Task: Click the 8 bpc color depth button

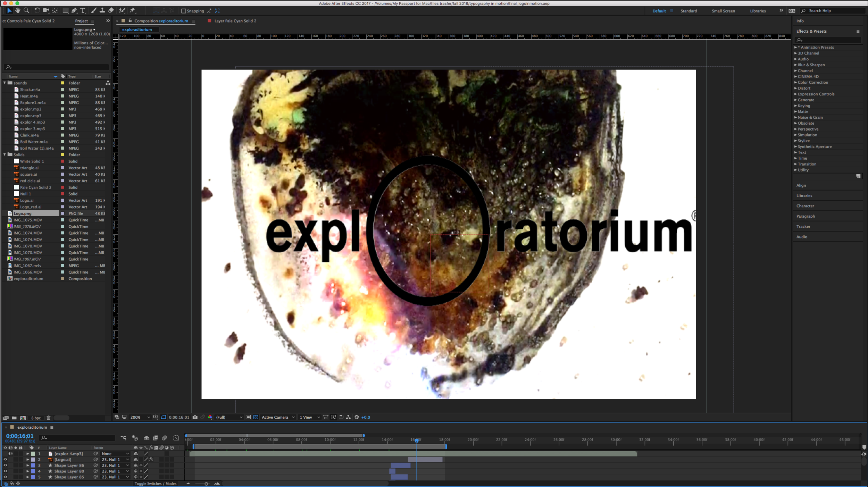Action: pos(36,418)
